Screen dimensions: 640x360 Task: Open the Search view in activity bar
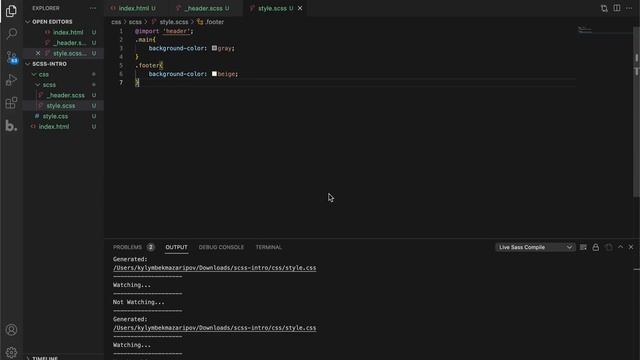click(x=11, y=33)
